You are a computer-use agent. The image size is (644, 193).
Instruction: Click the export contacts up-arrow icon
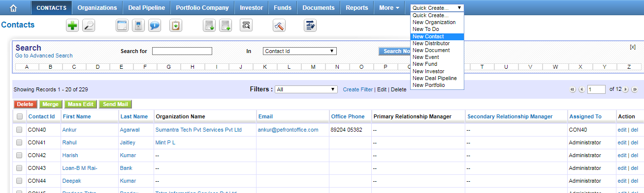(x=225, y=26)
